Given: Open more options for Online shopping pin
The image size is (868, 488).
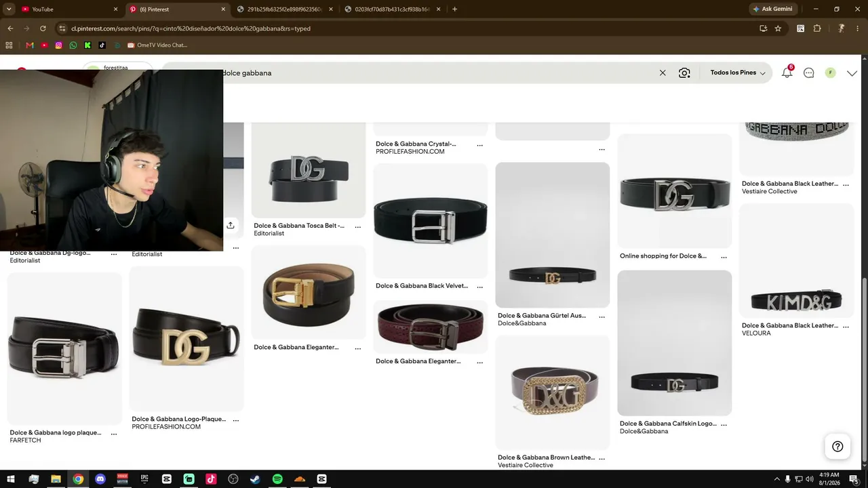Looking at the screenshot, I should pos(724,257).
